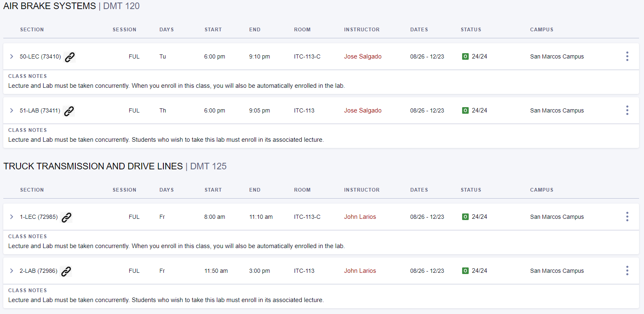Click the chain link icon beside 50-LEC (73410)

(70, 57)
